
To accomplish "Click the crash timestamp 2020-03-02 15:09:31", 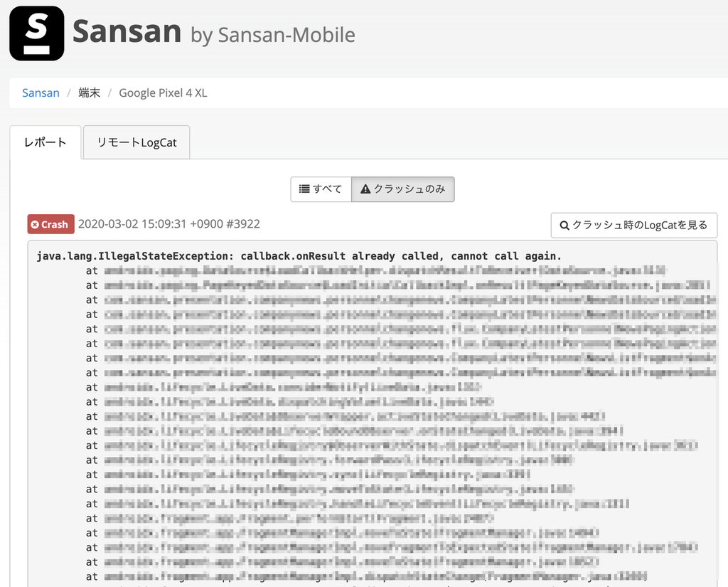I will pyautogui.click(x=132, y=224).
